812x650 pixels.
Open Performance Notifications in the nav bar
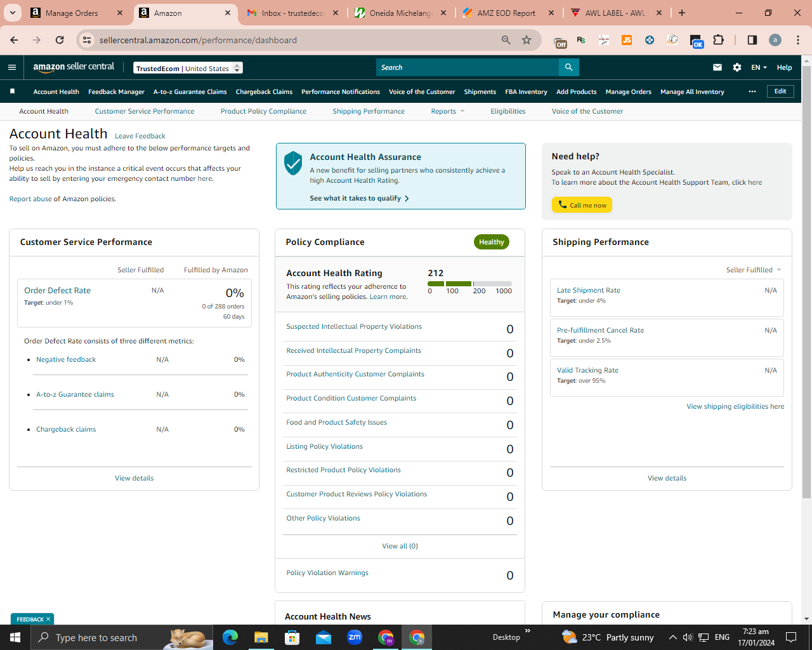pos(341,91)
